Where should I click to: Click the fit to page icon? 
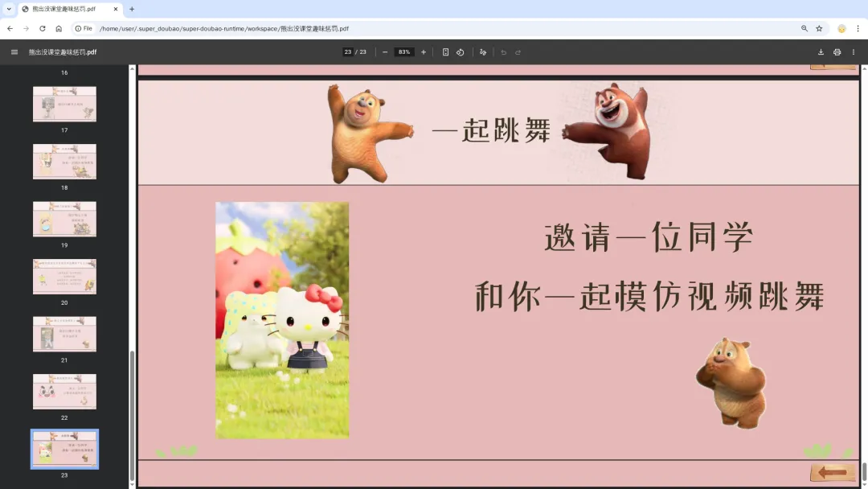click(445, 52)
